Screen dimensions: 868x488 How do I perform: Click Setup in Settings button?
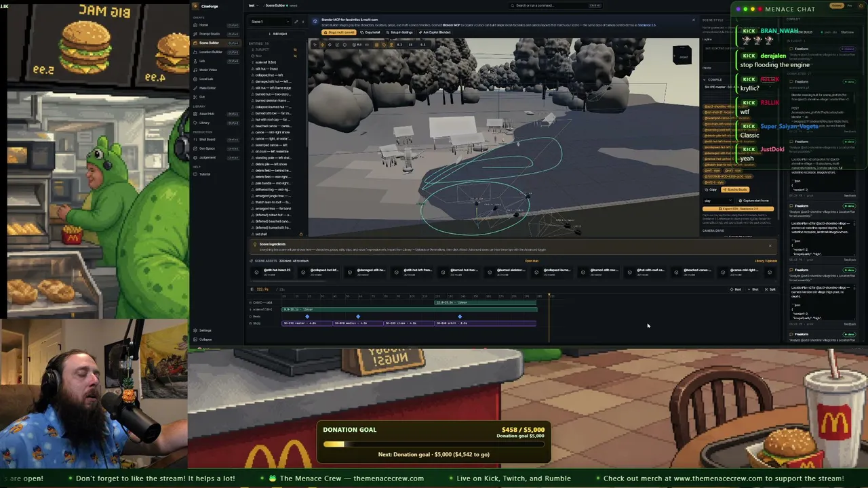(399, 33)
